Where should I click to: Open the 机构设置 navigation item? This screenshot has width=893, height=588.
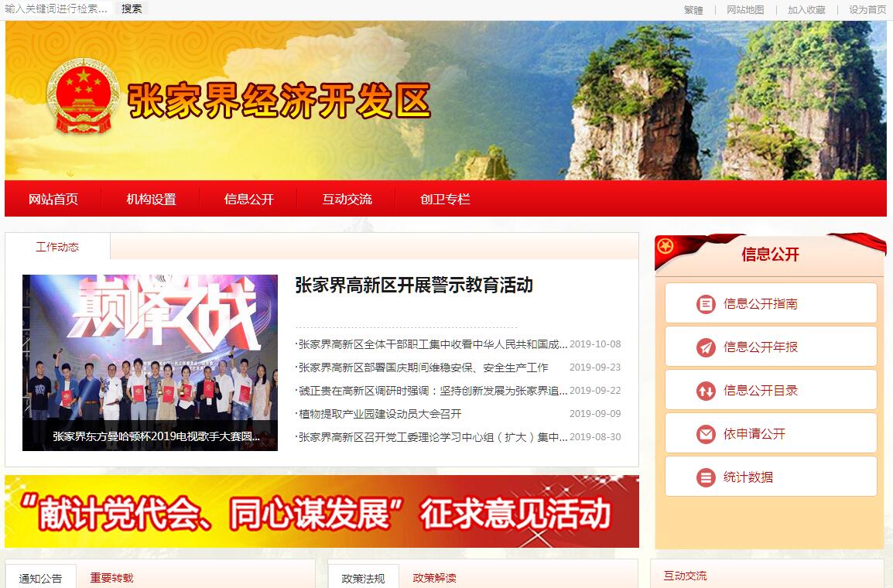(152, 200)
